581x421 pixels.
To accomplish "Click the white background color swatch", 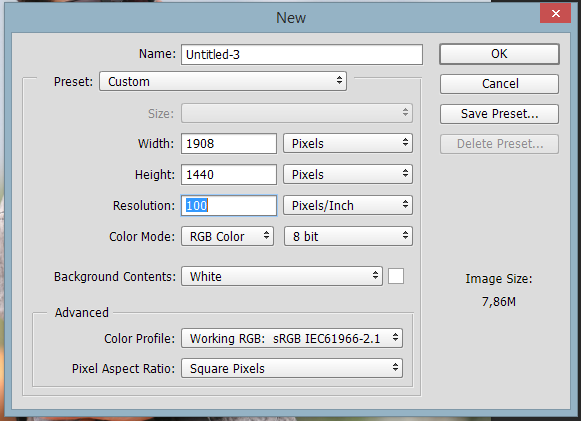I will (396, 276).
